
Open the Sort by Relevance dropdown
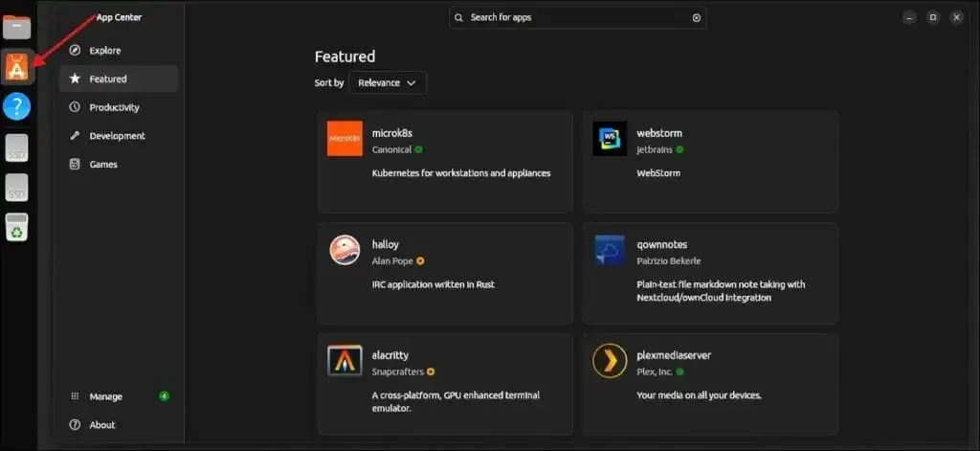tap(388, 82)
